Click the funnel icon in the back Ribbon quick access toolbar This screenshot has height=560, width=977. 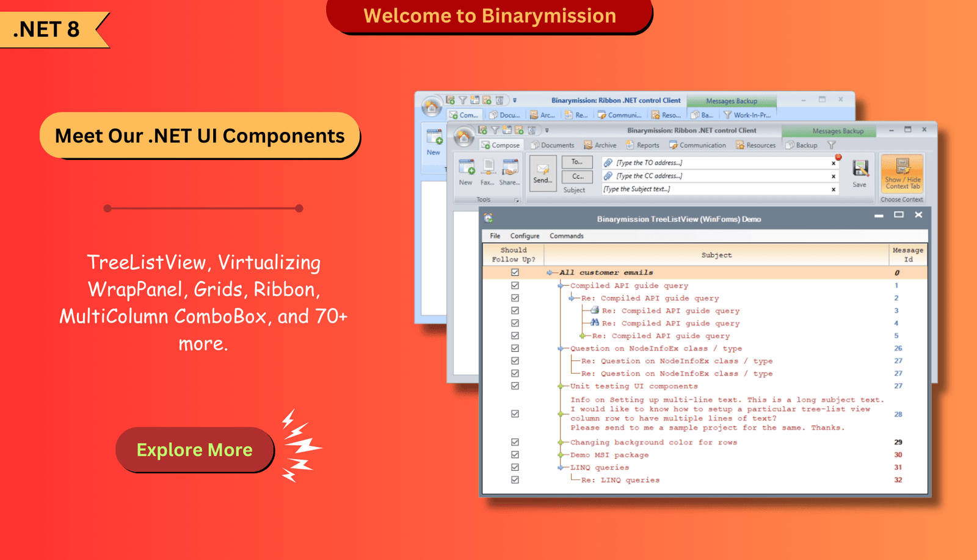463,100
